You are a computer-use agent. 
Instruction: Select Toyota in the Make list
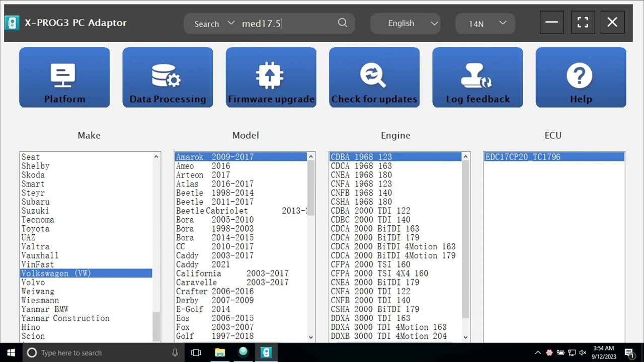86,229
